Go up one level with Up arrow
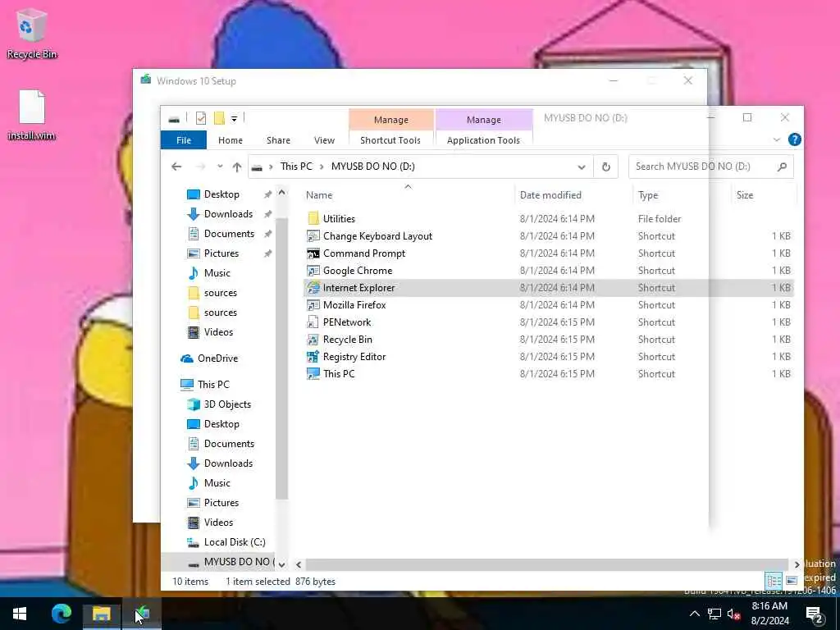 click(237, 167)
